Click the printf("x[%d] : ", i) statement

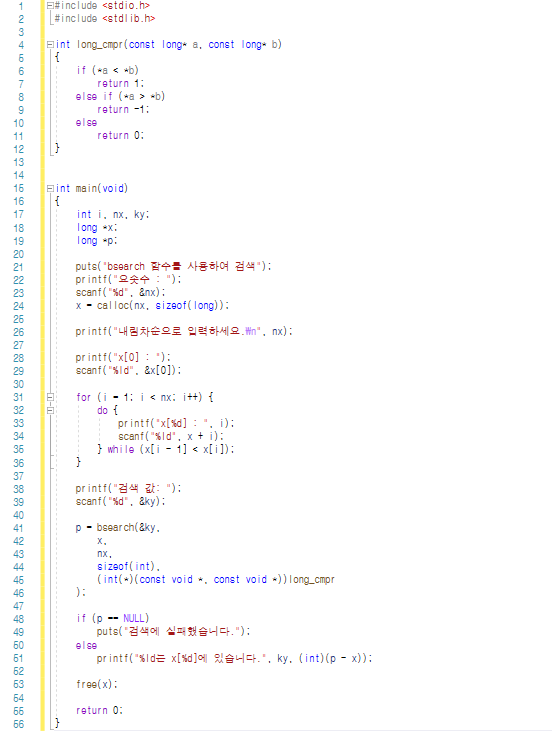click(x=176, y=423)
